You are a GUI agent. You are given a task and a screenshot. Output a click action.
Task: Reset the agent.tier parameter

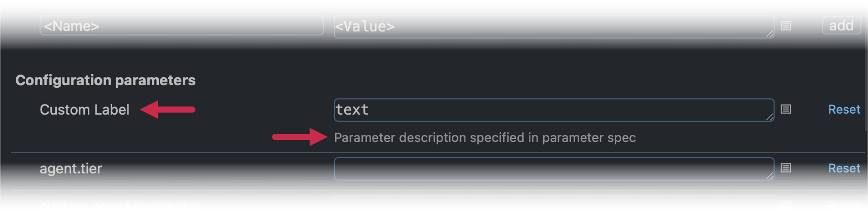tap(844, 168)
